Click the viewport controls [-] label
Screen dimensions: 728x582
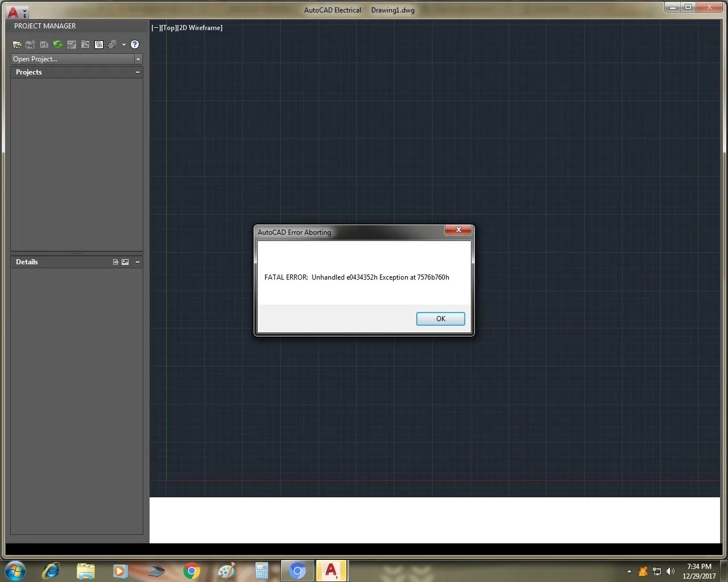(156, 28)
